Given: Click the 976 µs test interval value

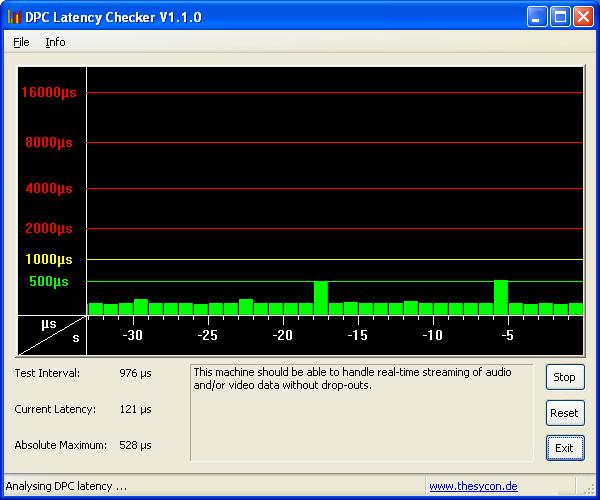Looking at the screenshot, I should coord(135,373).
